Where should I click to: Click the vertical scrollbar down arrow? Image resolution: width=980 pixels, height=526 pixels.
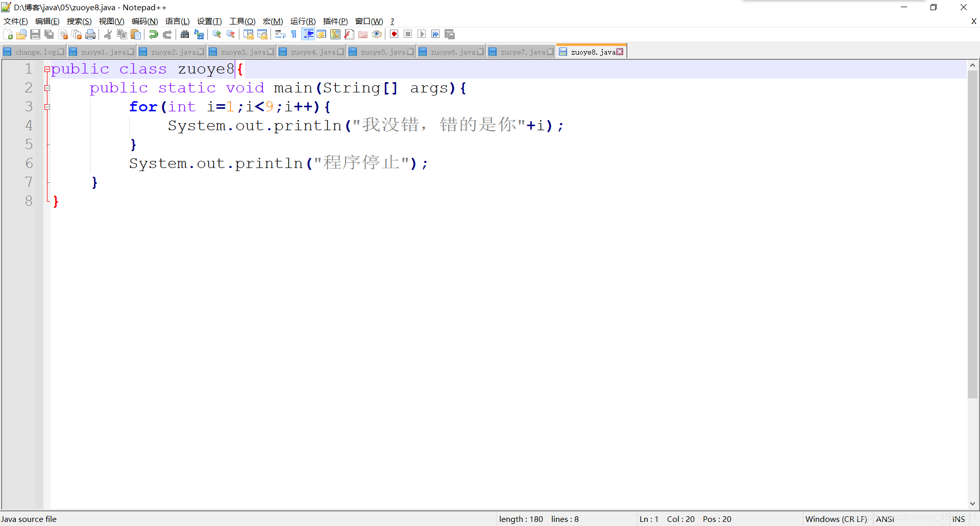pos(972,504)
